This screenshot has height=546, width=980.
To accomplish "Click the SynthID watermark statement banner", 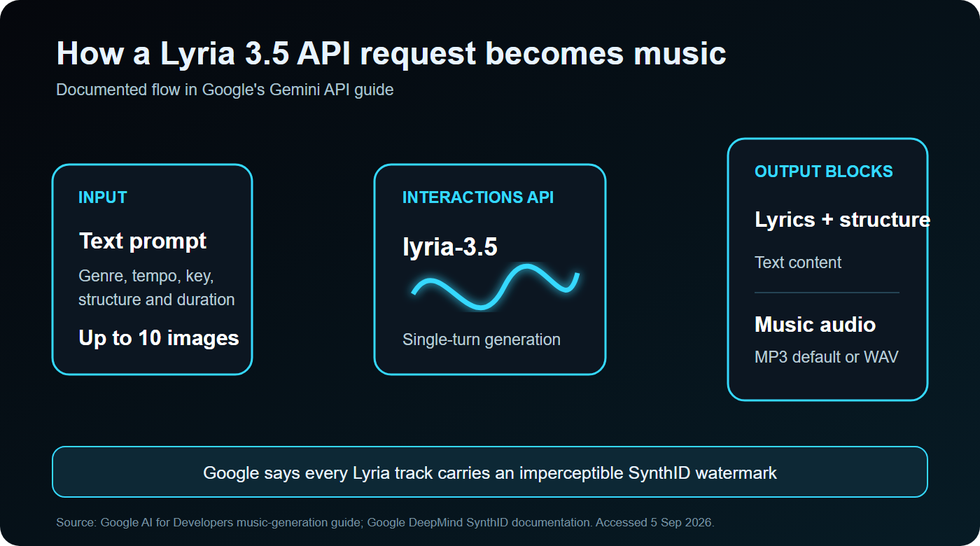I will [490, 472].
